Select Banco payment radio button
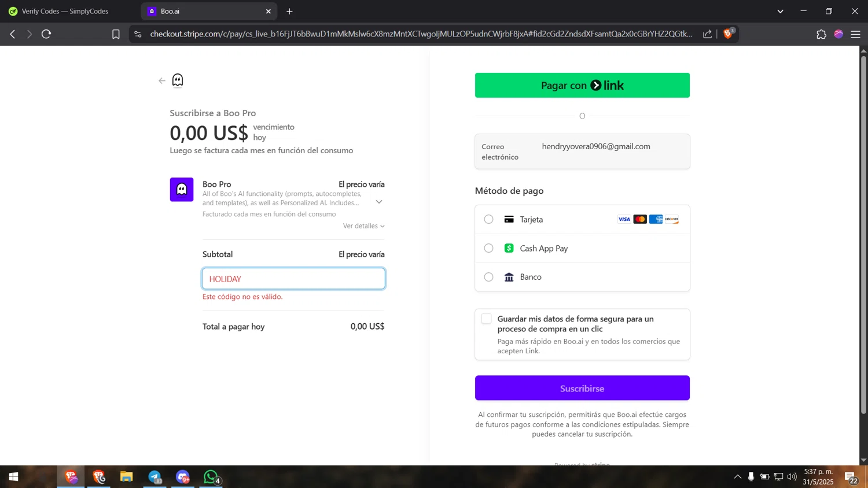Viewport: 868px width, 488px height. tap(489, 277)
